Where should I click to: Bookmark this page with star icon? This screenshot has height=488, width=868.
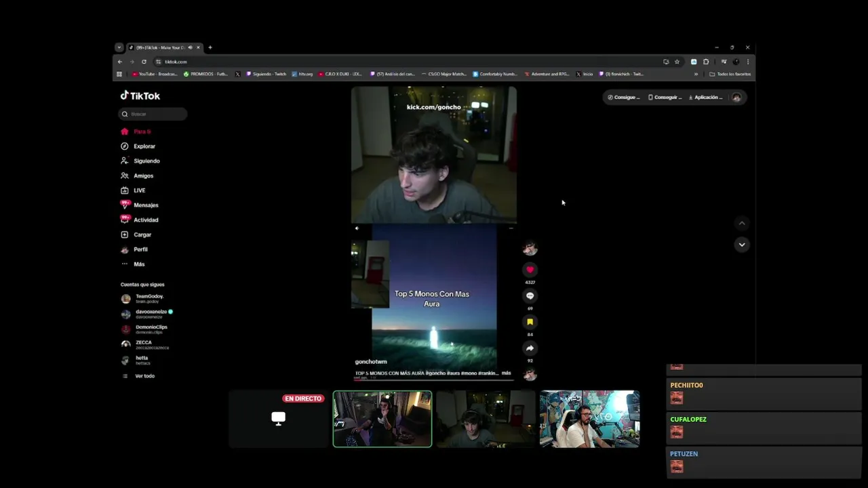(x=677, y=62)
